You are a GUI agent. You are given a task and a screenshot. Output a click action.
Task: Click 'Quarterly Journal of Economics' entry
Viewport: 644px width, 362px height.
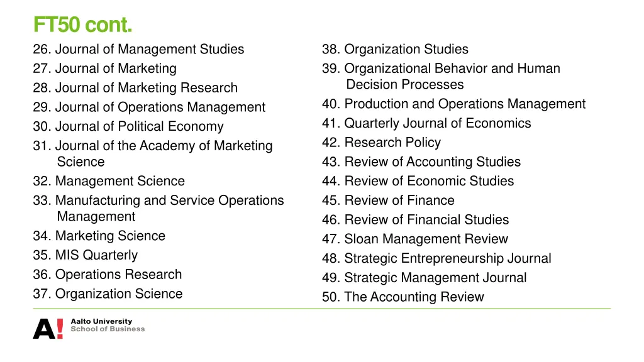426,123
